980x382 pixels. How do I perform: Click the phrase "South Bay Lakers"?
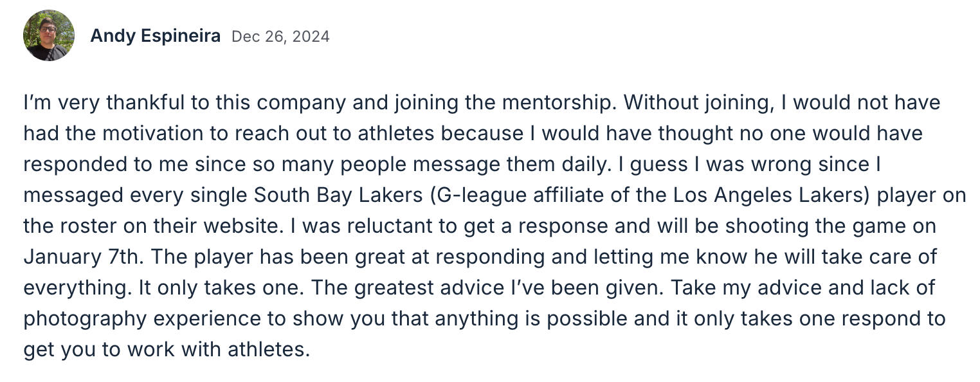click(339, 196)
